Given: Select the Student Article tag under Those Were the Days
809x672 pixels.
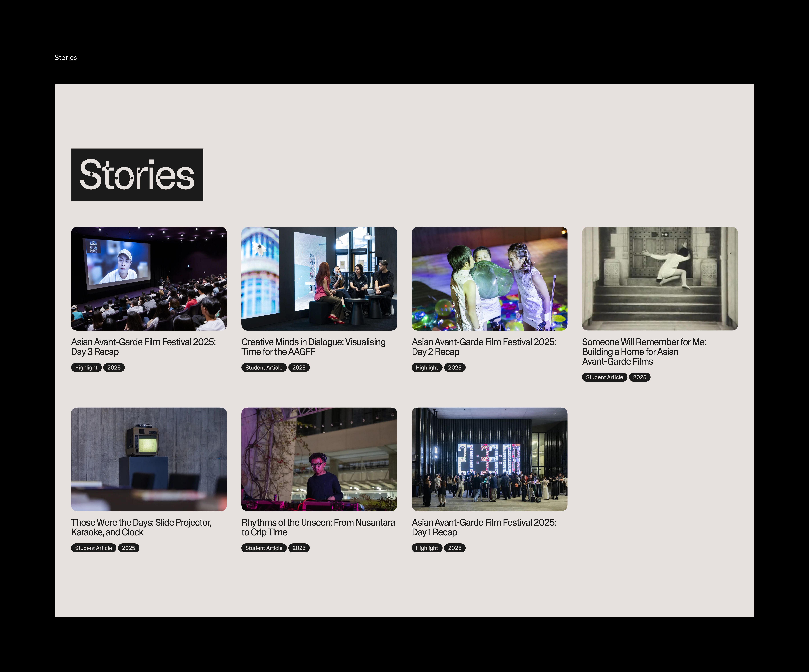Looking at the screenshot, I should tap(94, 548).
